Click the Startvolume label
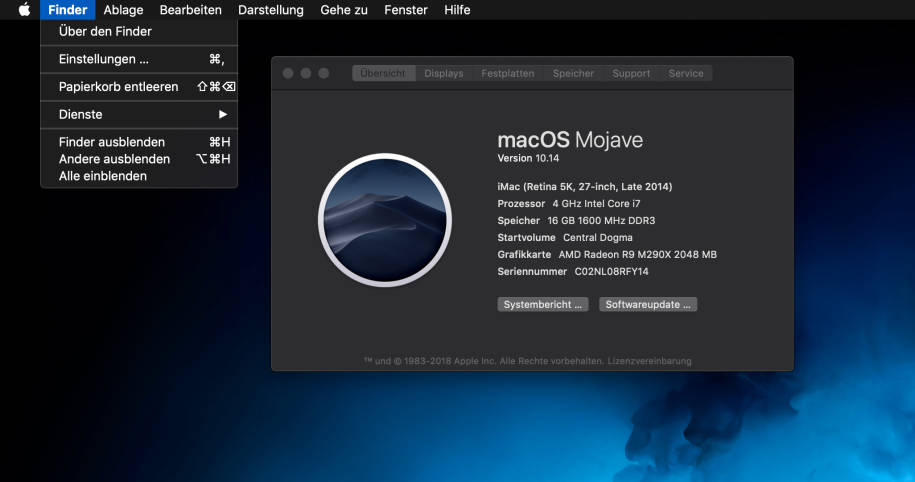 (526, 237)
